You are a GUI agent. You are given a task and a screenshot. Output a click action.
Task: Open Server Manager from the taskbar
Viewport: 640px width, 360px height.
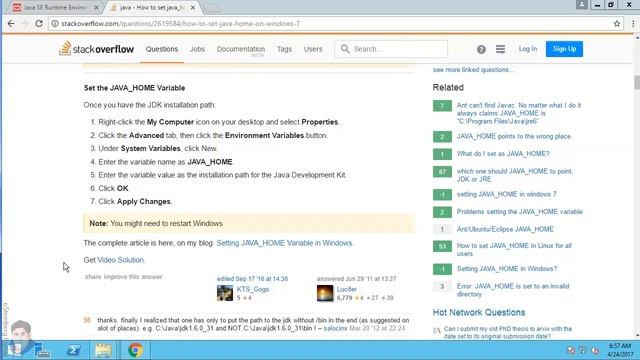[x=42, y=350]
